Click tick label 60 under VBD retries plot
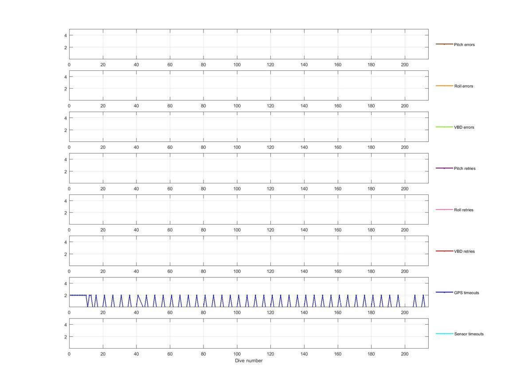Screen dimensions: 532x392 tap(170, 272)
